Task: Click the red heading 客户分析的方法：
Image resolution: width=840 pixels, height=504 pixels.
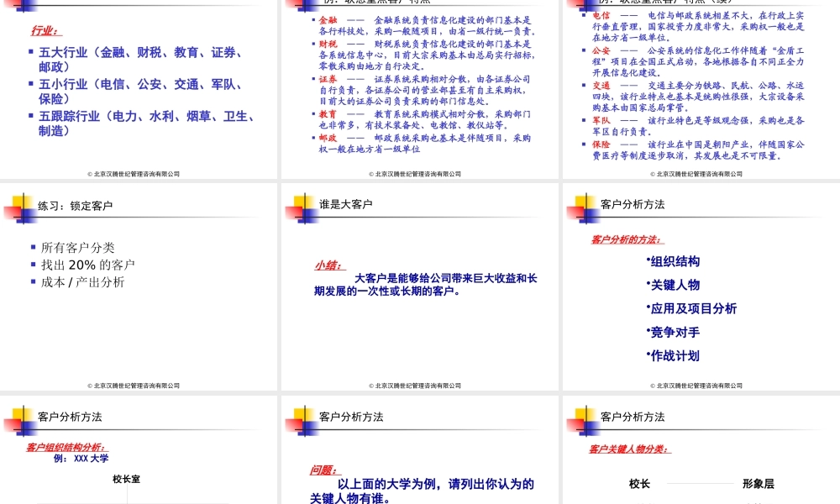Action: [x=627, y=239]
